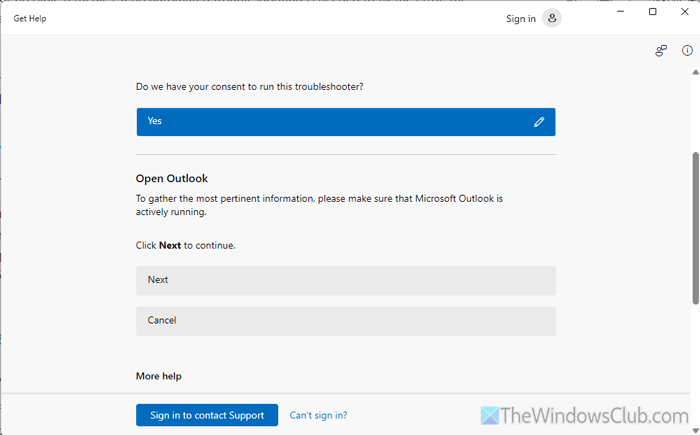The width and height of the screenshot is (700, 435).
Task: Open the contact support agents icon
Action: coord(661,51)
